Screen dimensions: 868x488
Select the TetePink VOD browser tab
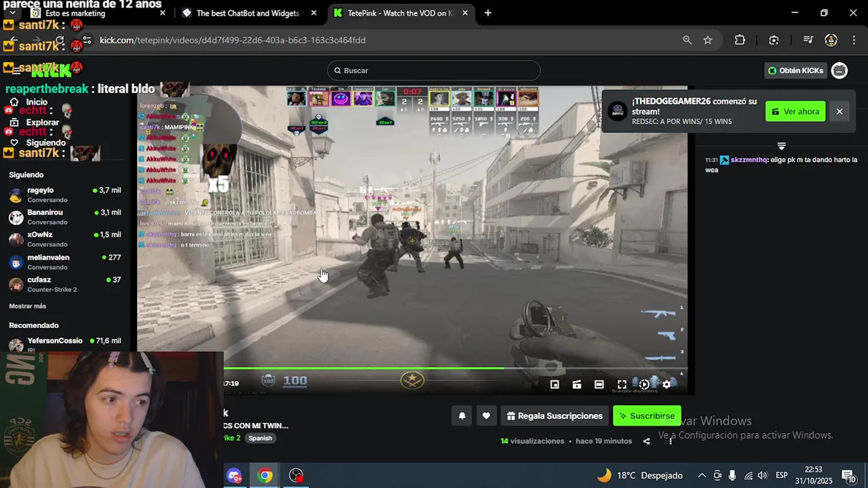(400, 13)
